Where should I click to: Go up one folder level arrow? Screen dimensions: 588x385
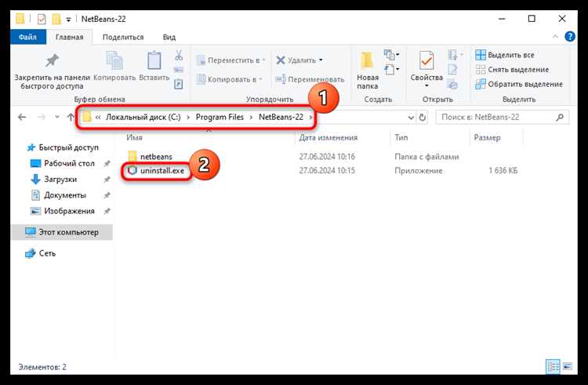[x=70, y=118]
